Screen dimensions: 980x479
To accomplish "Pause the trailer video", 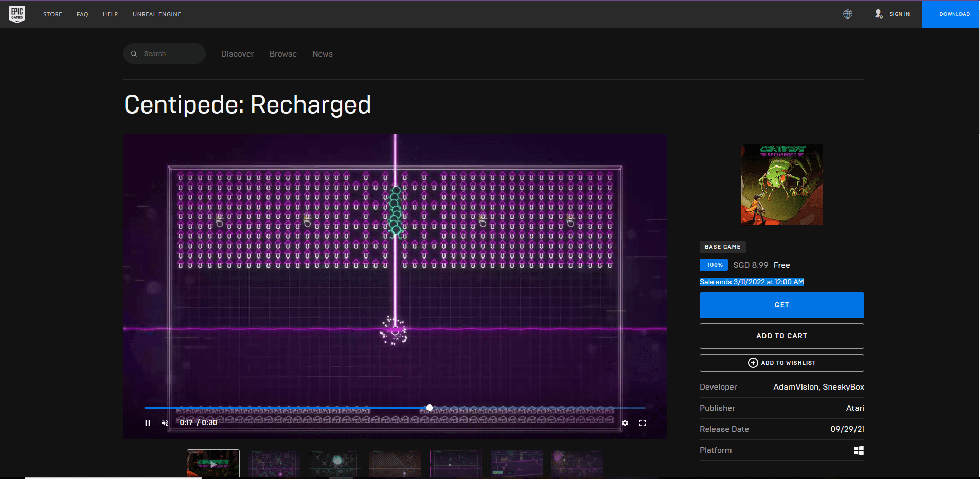I will (148, 423).
